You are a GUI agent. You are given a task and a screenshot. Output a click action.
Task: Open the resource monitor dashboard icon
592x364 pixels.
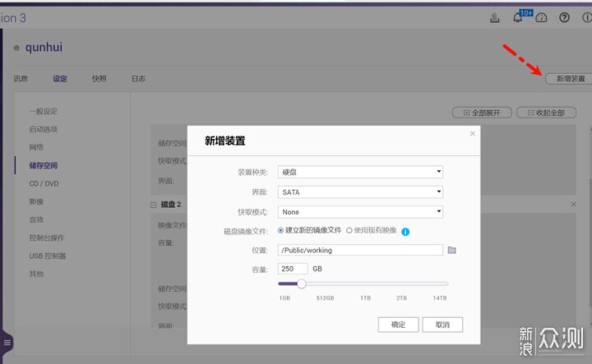[x=541, y=17]
